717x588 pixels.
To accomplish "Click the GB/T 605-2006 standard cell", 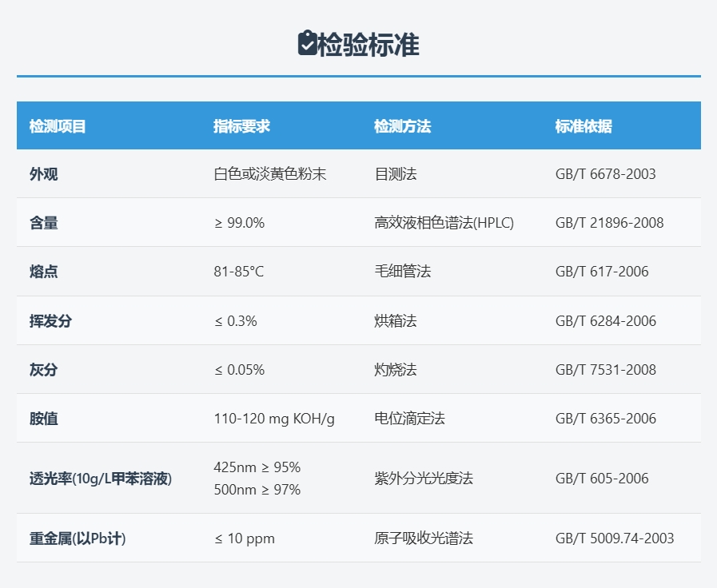I will tap(602, 479).
